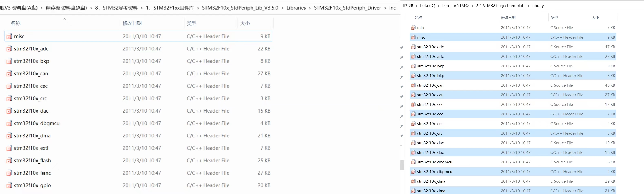Select stm32f10x_dac file icon in inc window
The image size is (644, 194).
pos(9,111)
